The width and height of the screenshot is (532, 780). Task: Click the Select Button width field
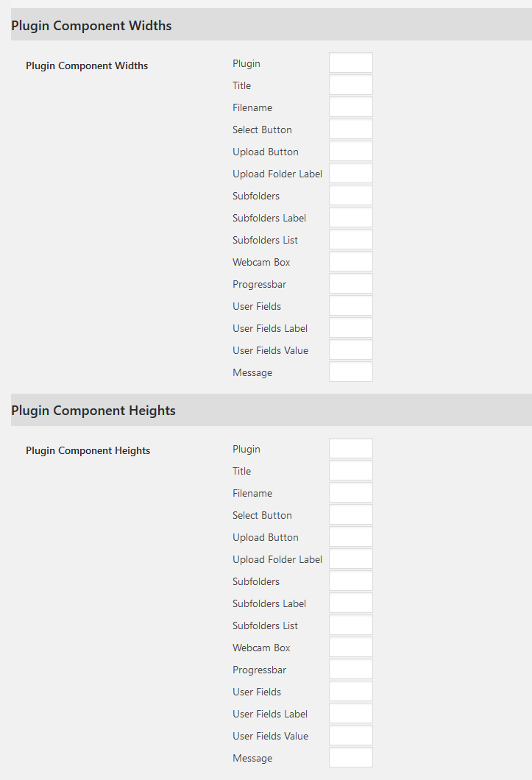point(351,130)
